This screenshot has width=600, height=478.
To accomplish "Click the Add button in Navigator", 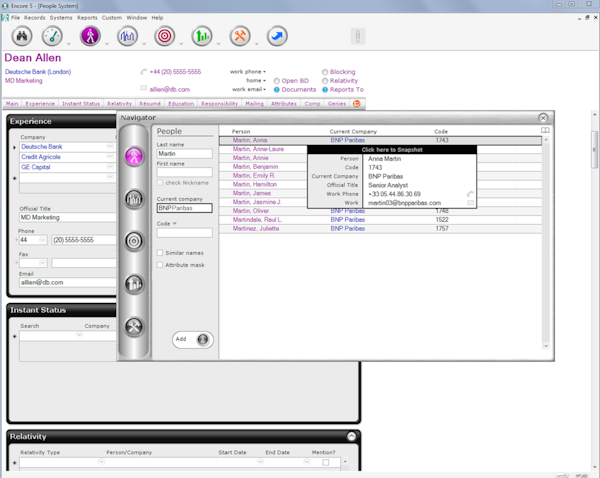I will (x=192, y=339).
